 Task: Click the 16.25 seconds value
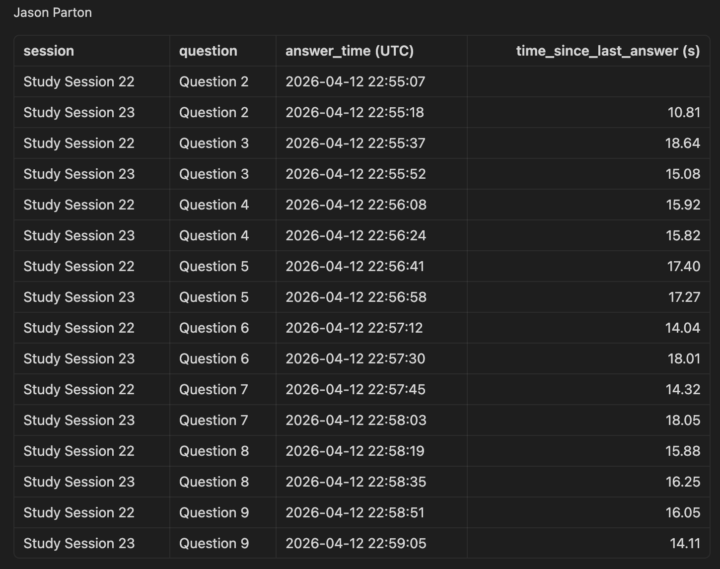(x=683, y=482)
